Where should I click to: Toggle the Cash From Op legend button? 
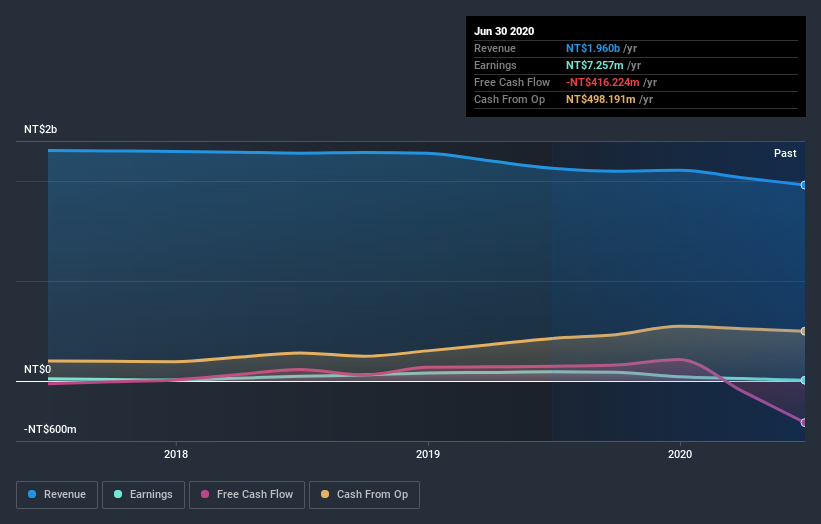[364, 495]
